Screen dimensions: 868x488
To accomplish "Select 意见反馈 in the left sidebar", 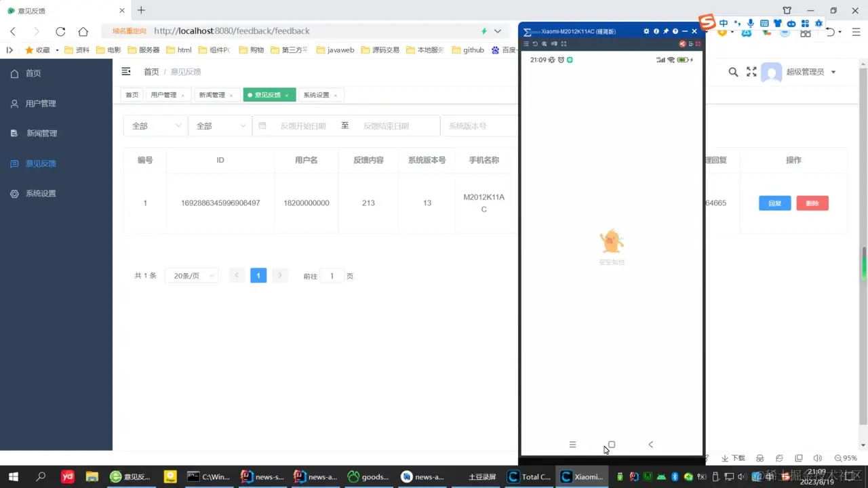I will pos(56,163).
